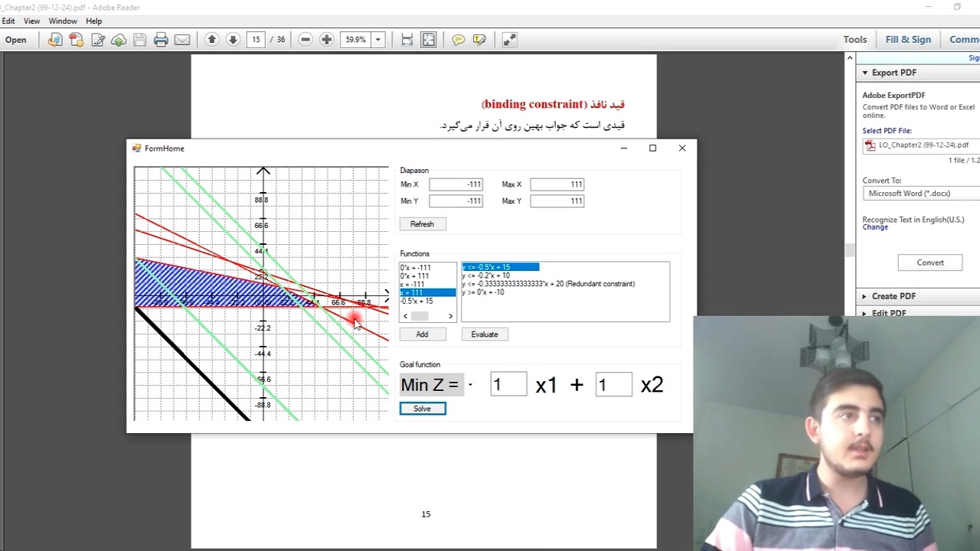Click the cloud upload icon
The height and width of the screenshot is (551, 980).
(119, 40)
